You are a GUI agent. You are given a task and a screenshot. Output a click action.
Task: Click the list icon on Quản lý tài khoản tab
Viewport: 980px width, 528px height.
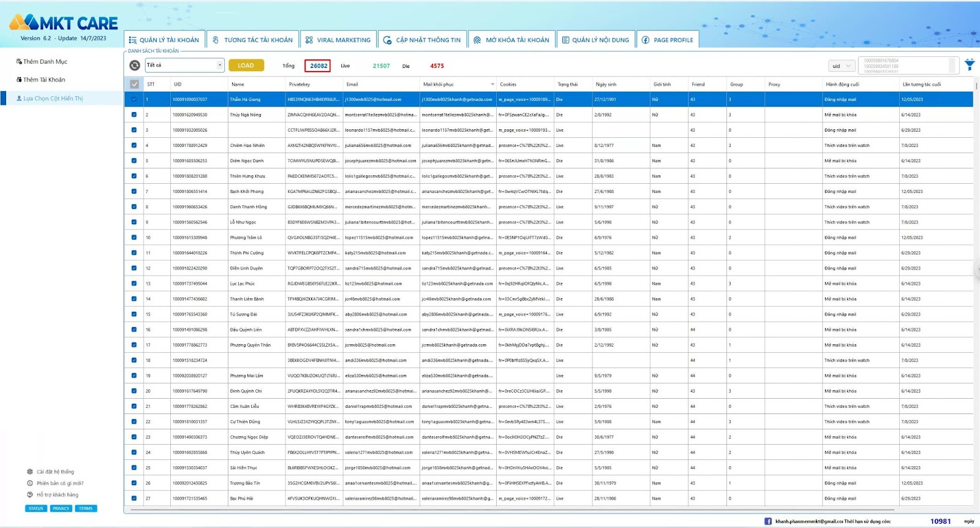pos(132,40)
